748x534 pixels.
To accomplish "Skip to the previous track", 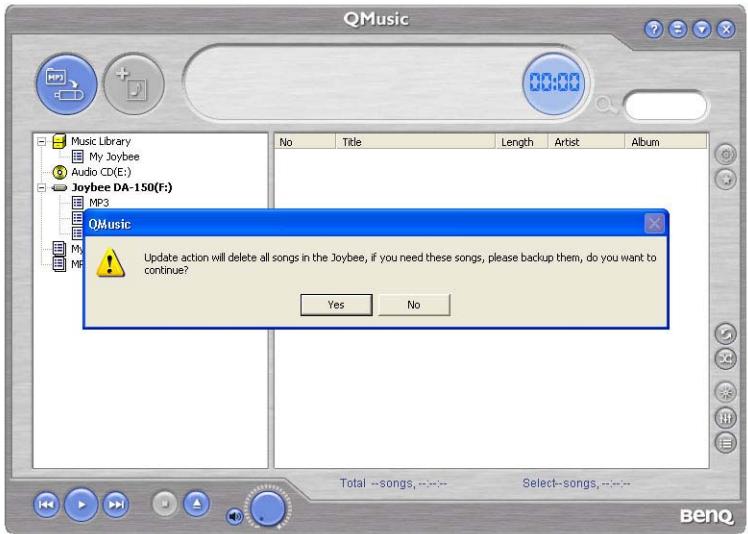I will [46, 504].
